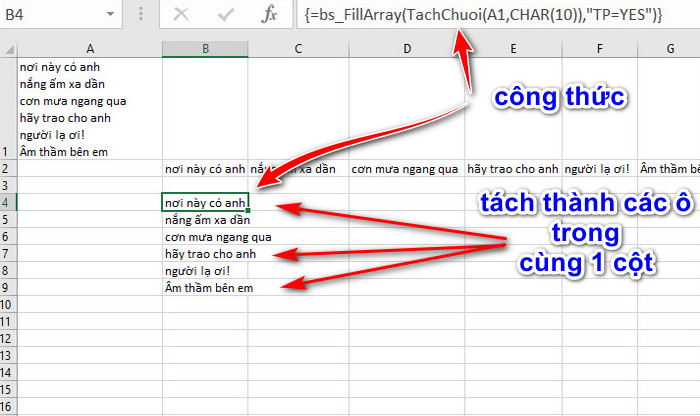Open the Name Box dropdown arrow
The height and width of the screenshot is (416, 700).
pyautogui.click(x=110, y=14)
